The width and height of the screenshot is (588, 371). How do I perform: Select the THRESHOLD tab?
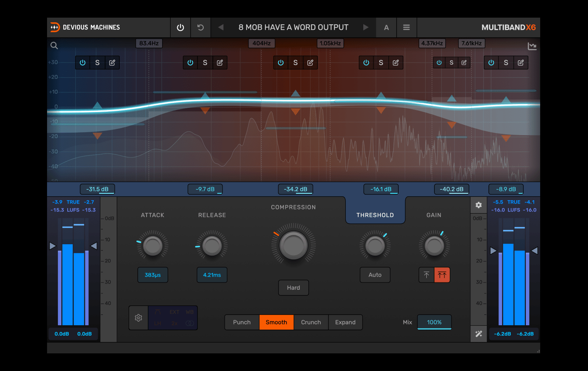(375, 215)
